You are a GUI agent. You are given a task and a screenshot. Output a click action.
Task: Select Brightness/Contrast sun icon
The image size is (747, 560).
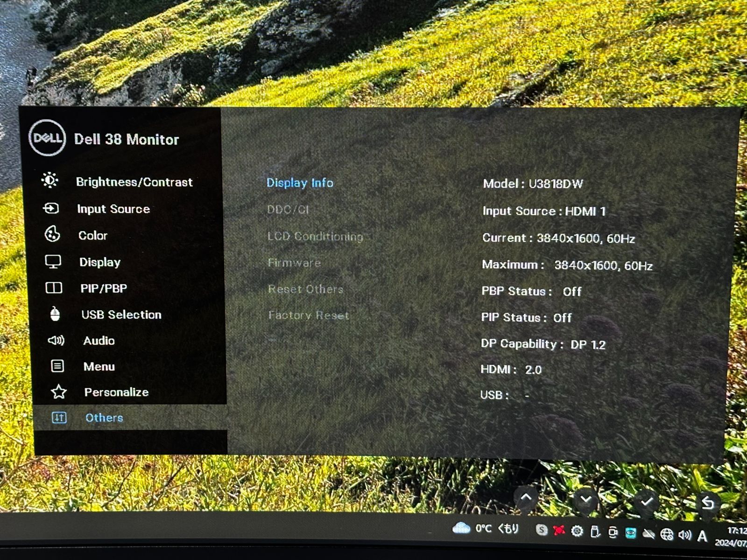[49, 180]
